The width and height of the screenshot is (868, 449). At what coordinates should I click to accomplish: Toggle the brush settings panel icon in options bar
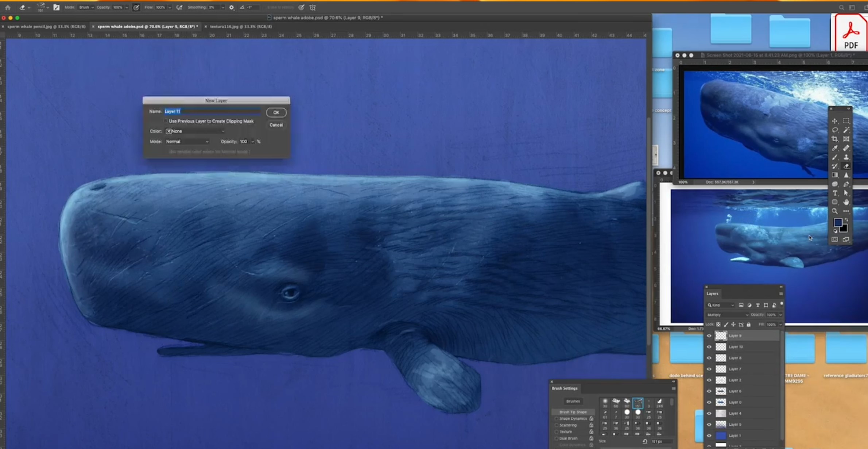56,7
